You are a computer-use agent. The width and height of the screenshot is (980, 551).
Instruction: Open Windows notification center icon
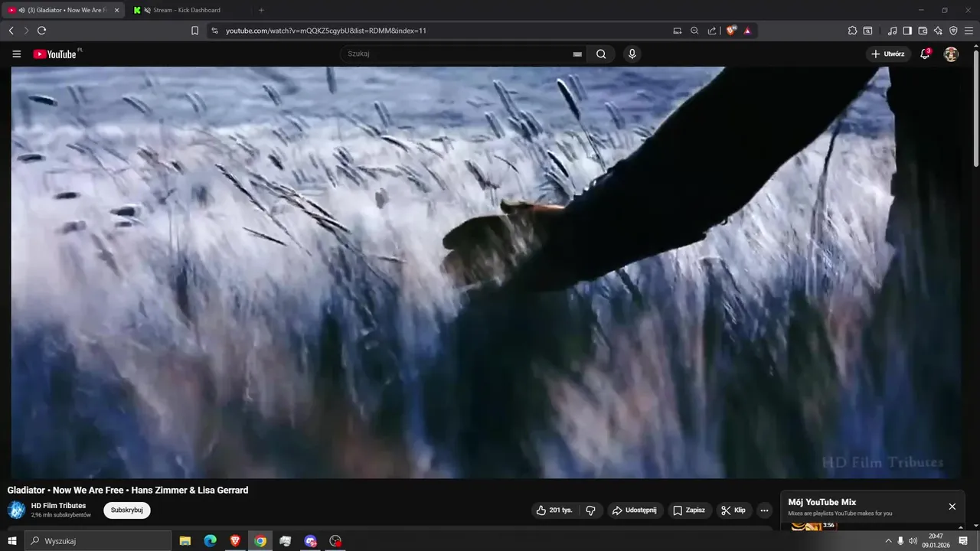pyautogui.click(x=964, y=541)
